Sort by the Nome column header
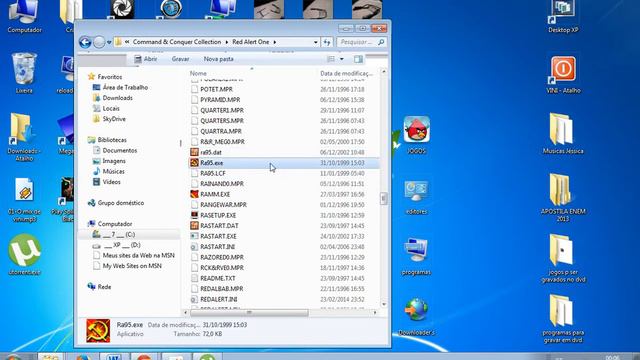The width and height of the screenshot is (640, 360). [198, 73]
